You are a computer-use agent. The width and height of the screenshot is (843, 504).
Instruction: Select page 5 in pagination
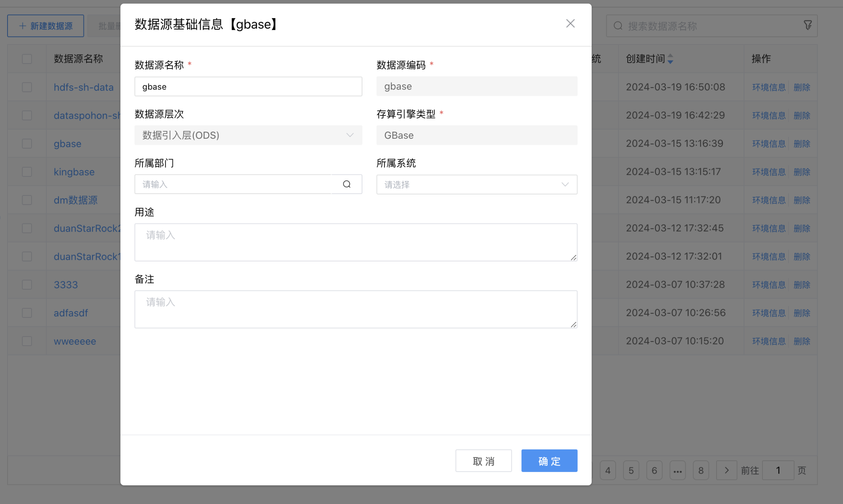pyautogui.click(x=631, y=470)
